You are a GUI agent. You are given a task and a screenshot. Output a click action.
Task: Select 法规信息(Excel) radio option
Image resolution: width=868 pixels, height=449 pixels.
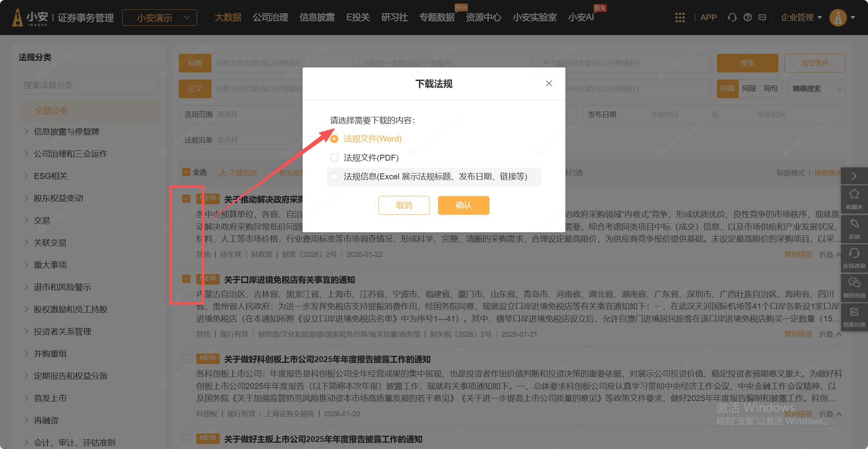334,177
